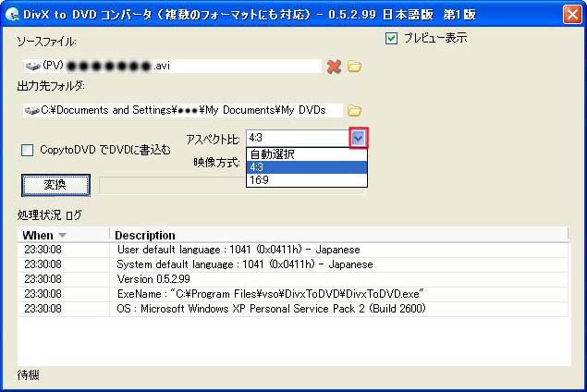The width and height of the screenshot is (587, 392).
Task: Enable CopytoDVD でDVDに書込む checkbox
Action: pos(28,150)
